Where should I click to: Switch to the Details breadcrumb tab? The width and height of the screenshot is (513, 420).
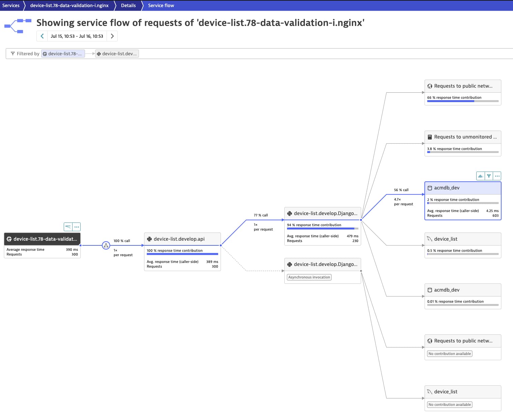tap(128, 5)
